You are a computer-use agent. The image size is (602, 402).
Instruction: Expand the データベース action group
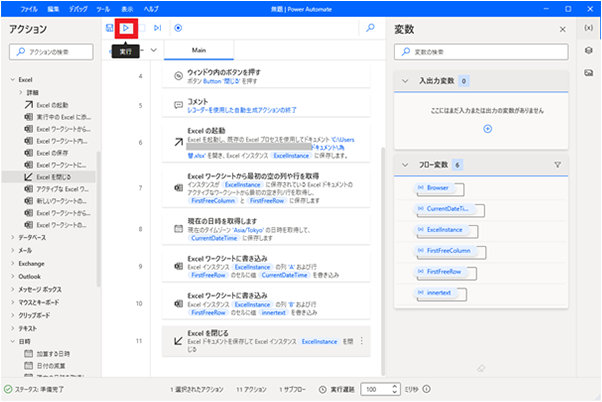(13, 237)
